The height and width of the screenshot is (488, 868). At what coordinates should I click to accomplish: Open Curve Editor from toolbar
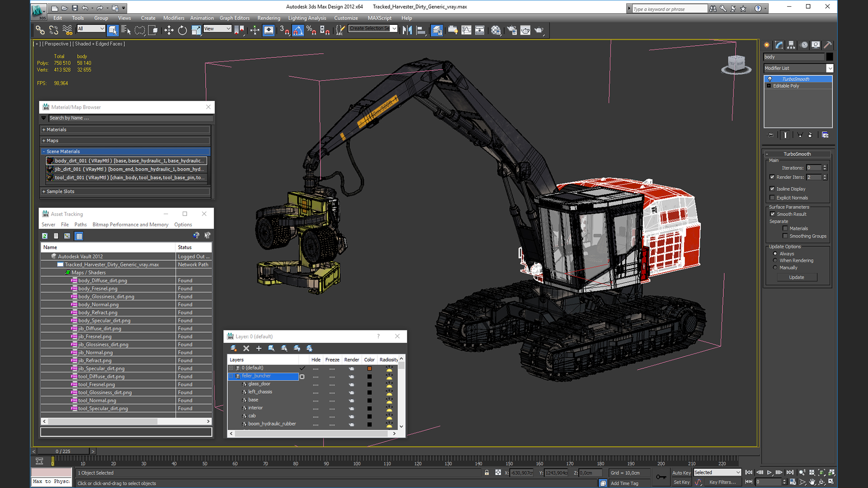tap(466, 30)
